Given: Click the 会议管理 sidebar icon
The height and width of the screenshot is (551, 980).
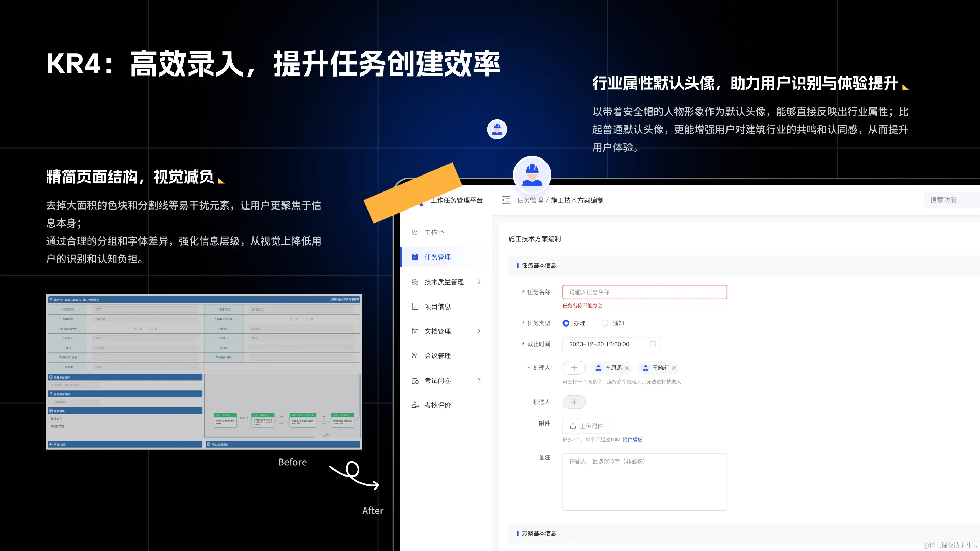Looking at the screenshot, I should point(415,356).
